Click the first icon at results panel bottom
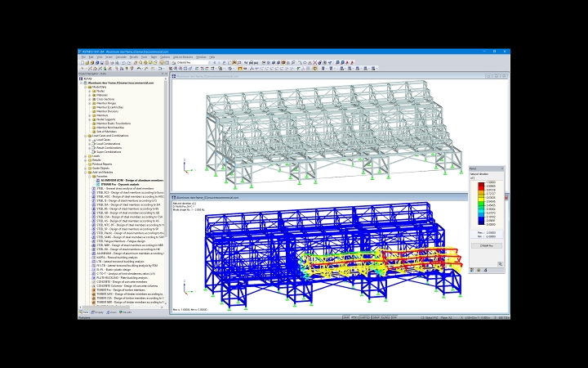This screenshot has width=588, height=368. (472, 270)
